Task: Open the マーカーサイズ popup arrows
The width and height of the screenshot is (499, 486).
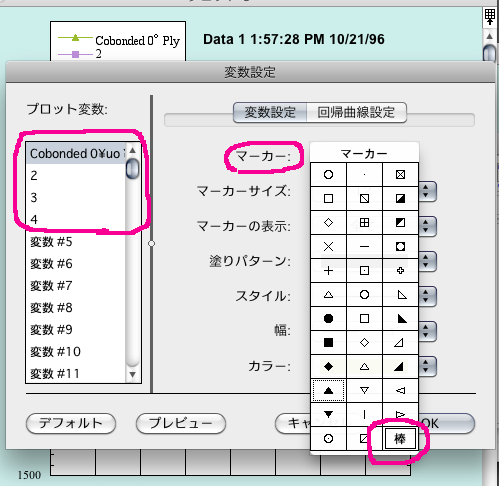Action: tap(427, 191)
